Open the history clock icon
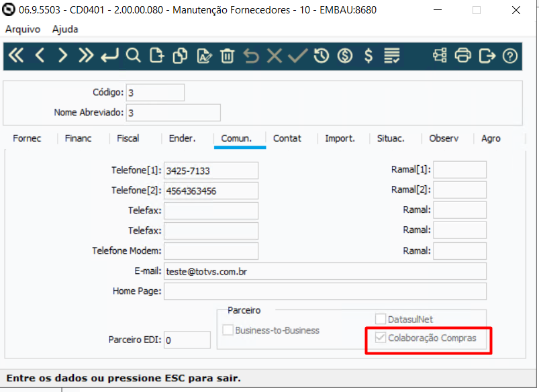The width and height of the screenshot is (539, 392). click(x=322, y=55)
